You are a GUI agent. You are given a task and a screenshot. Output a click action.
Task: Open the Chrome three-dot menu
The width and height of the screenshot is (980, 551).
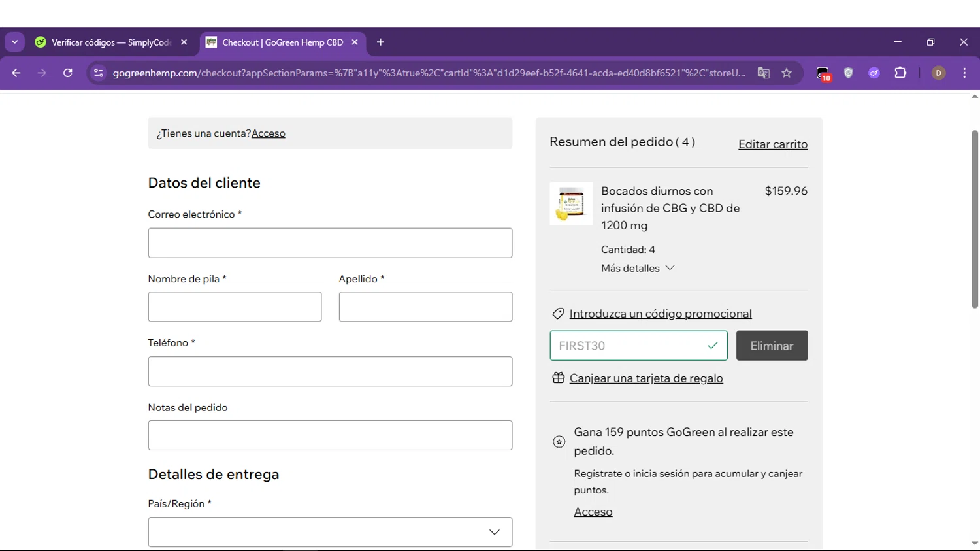[964, 73]
